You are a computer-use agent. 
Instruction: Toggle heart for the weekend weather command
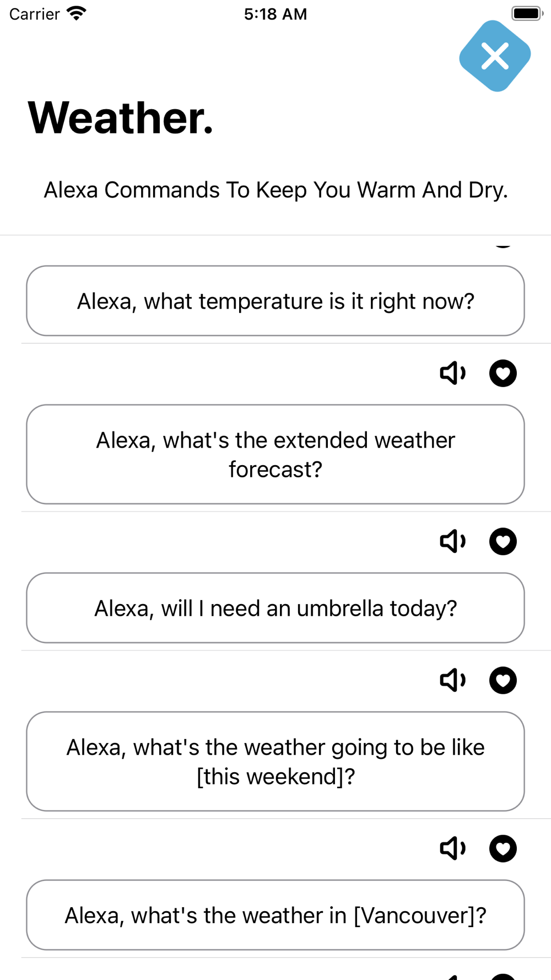pyautogui.click(x=503, y=680)
